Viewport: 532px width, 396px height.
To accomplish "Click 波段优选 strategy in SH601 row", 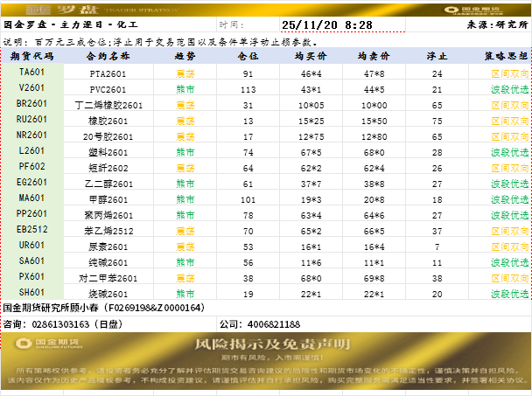I will tap(509, 294).
